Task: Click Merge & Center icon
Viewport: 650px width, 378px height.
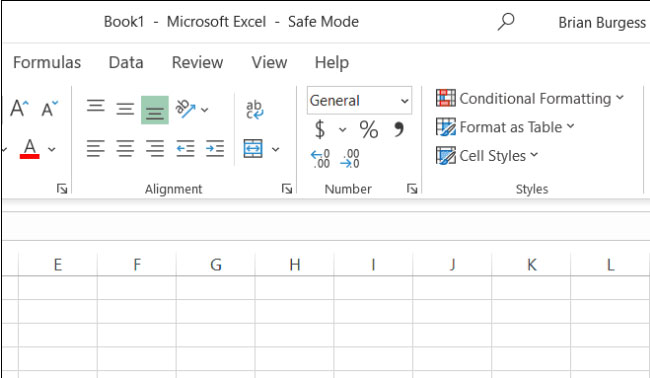Action: click(253, 148)
